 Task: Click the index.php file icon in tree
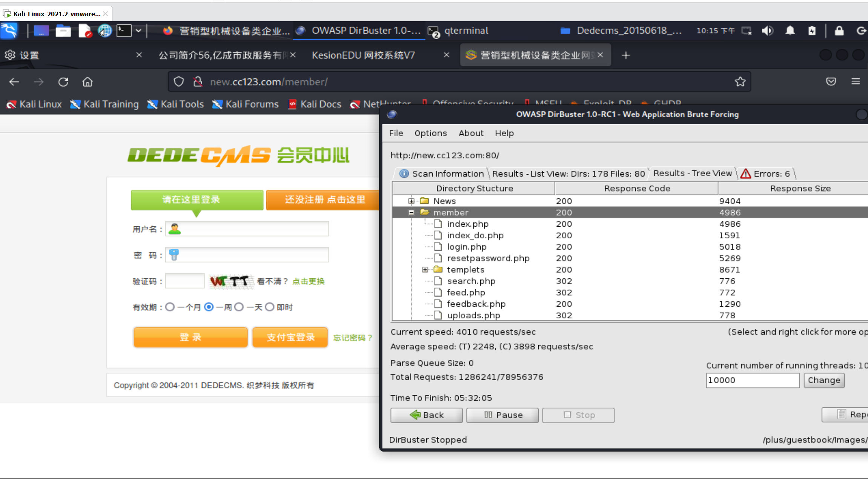tap(438, 224)
